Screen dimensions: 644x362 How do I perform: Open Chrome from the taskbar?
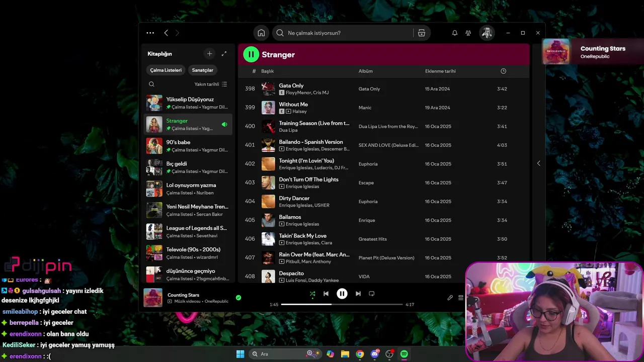(360, 354)
